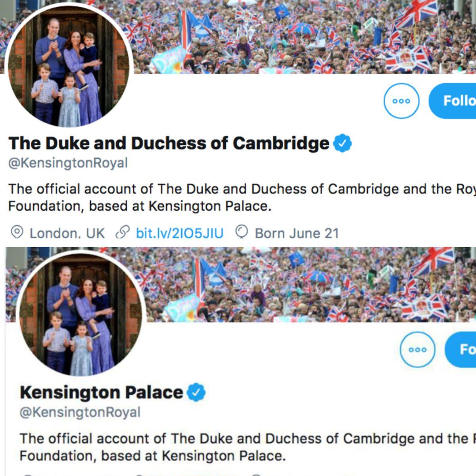Open banner image above Kensington Palace profile

point(309,284)
